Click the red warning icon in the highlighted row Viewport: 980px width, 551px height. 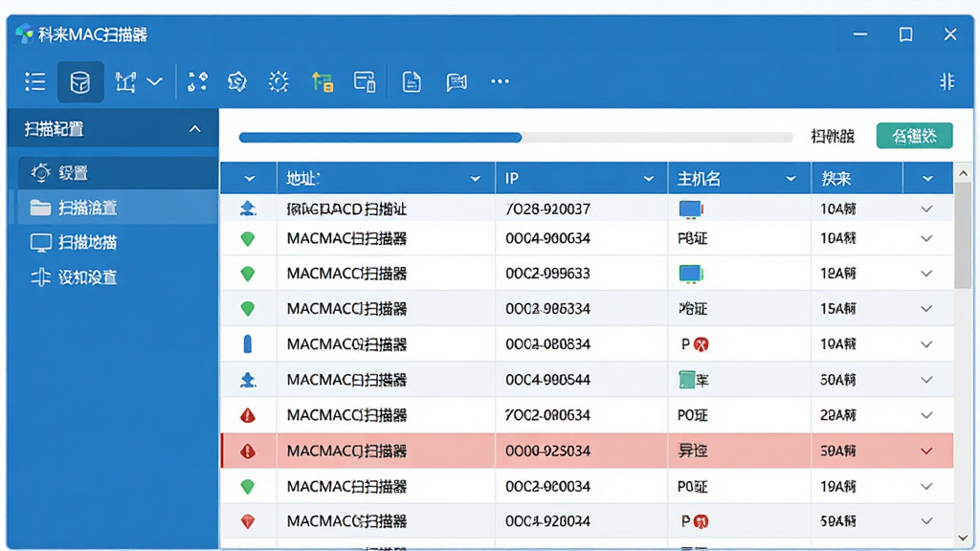(x=248, y=452)
